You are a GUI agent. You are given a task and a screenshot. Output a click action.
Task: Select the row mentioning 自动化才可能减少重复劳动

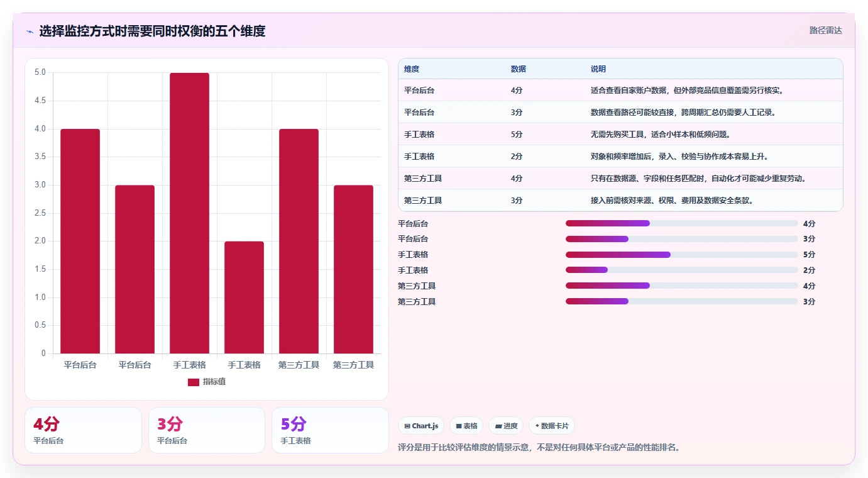pyautogui.click(x=620, y=179)
